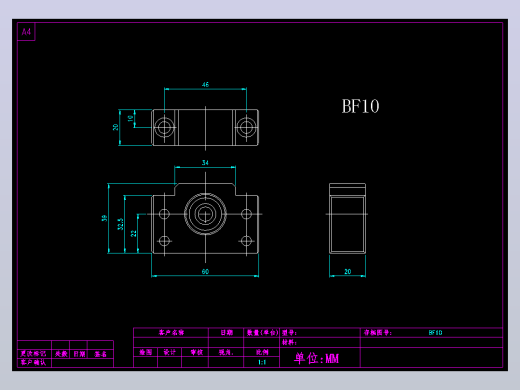Select the cyan BF10 text in title block
Screen dimensions: 520x390
click(435, 332)
